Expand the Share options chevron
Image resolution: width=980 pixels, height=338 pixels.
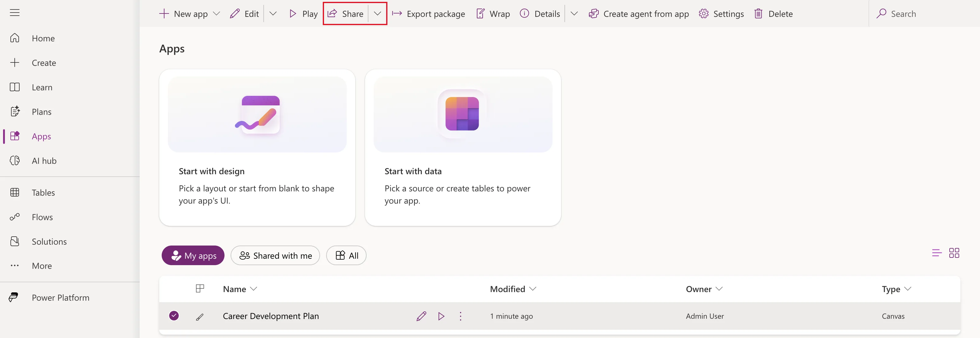377,14
